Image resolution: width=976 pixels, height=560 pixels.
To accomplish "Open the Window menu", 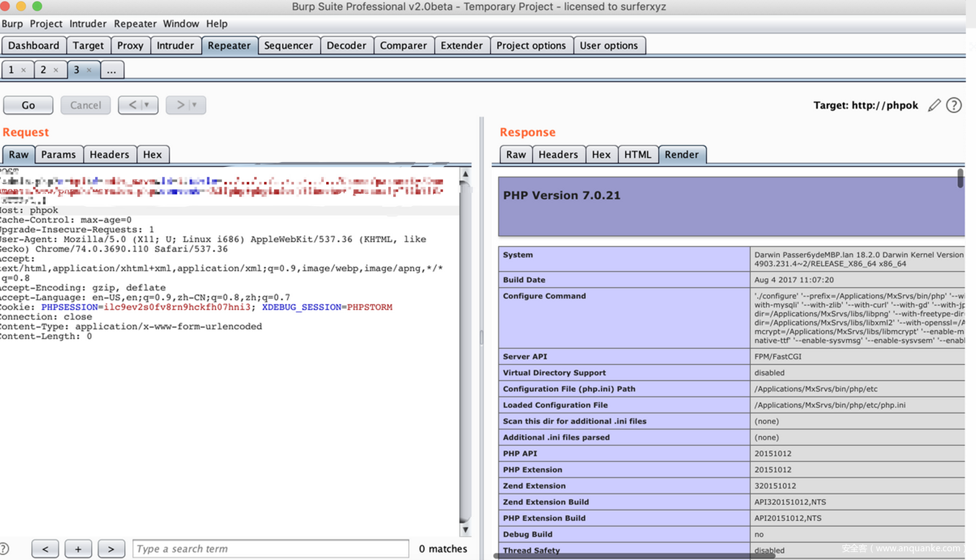I will (181, 24).
